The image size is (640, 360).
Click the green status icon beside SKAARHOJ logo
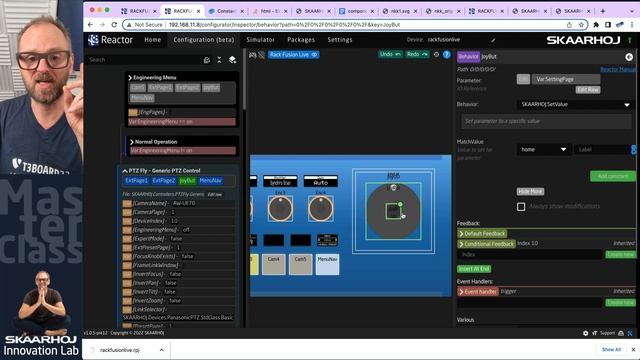point(630,40)
